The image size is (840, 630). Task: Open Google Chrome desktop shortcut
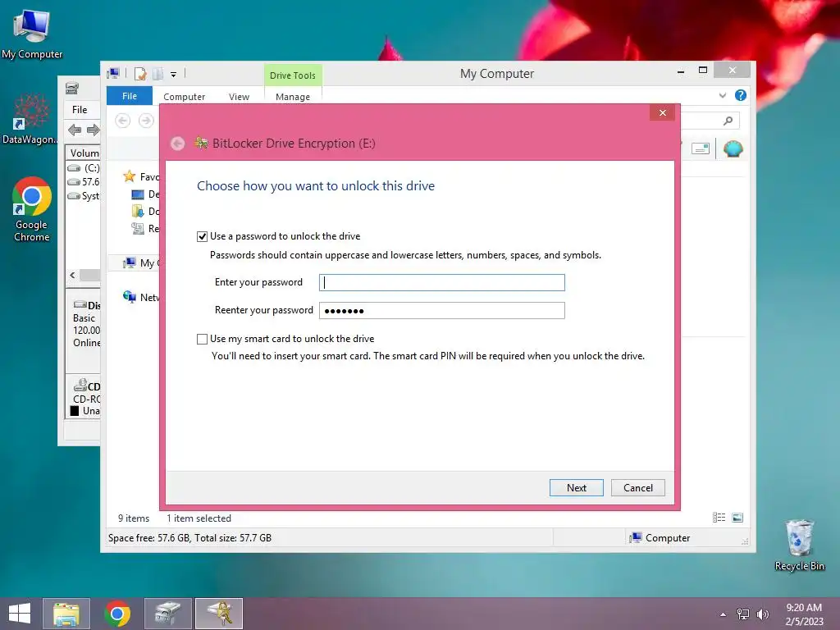32,209
